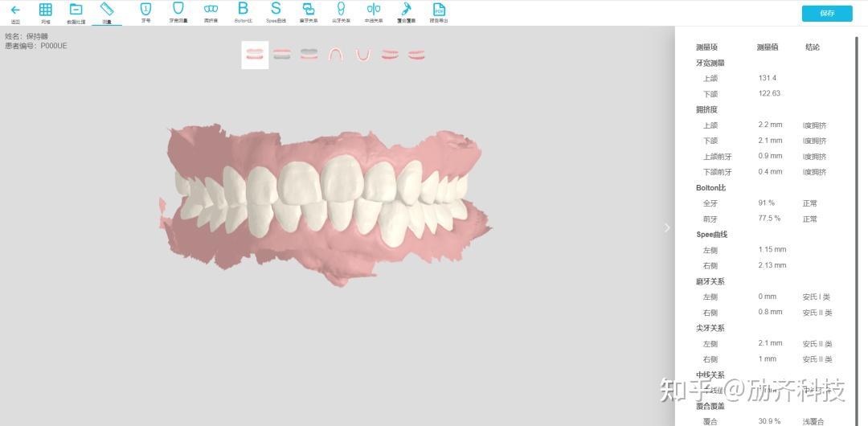Image resolution: width=868 pixels, height=426 pixels.
Task: Click the blue save button
Action: 827,14
